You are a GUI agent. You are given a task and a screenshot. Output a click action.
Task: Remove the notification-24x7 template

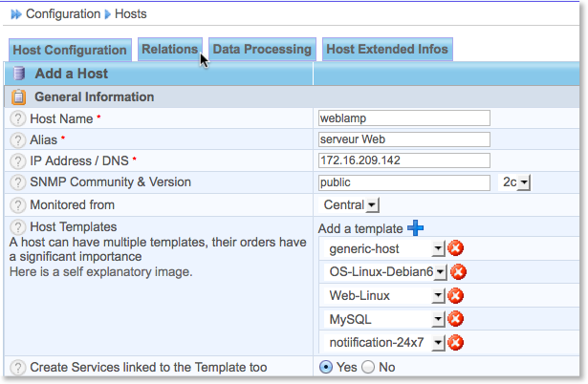coord(456,342)
